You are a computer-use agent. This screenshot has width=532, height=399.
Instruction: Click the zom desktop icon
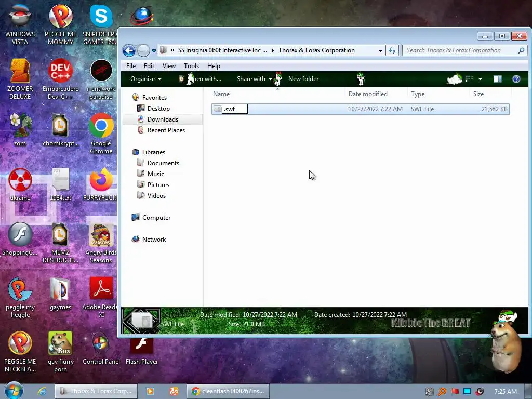[20, 130]
